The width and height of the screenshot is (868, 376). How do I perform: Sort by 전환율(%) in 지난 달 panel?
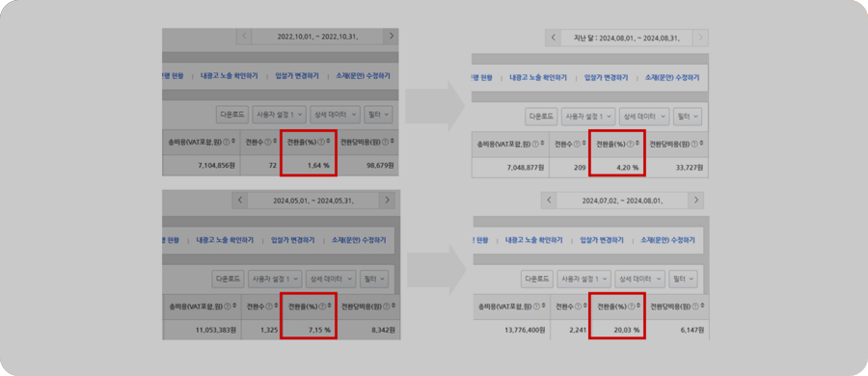[637, 144]
